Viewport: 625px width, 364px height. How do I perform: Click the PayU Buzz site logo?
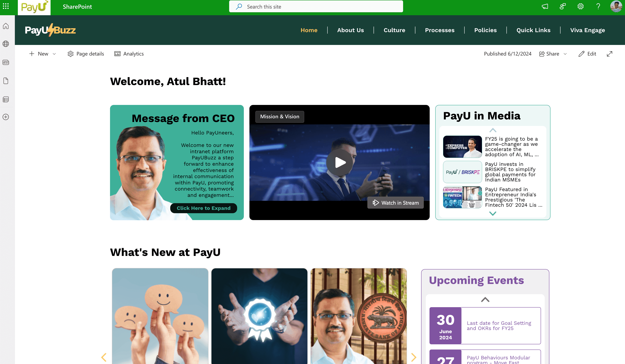coord(50,30)
